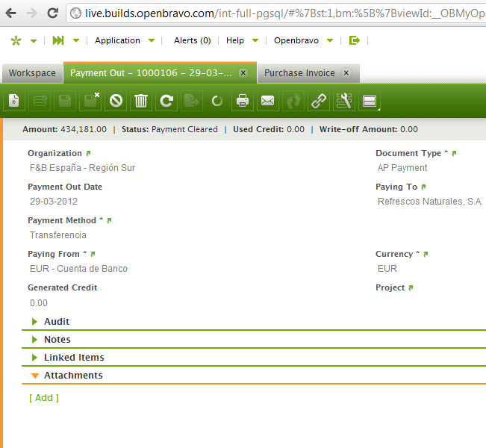Screen dimensions: 486x448
Task: Open Currency link arrow
Action: pyautogui.click(x=426, y=254)
